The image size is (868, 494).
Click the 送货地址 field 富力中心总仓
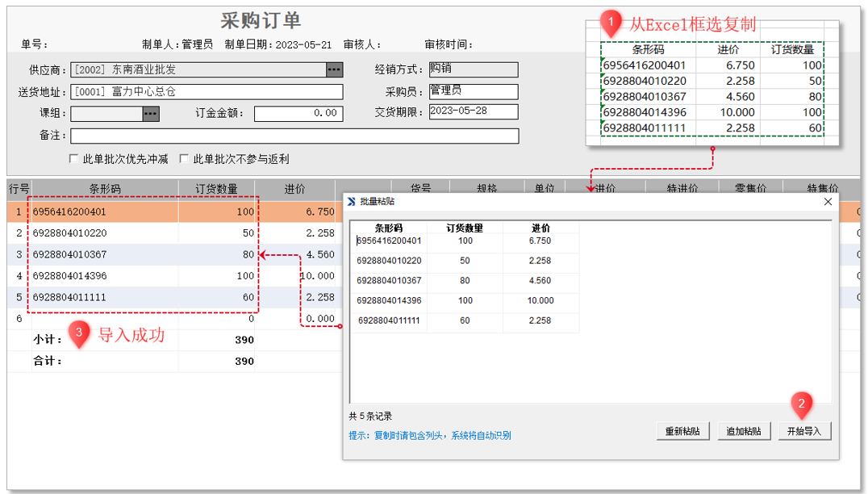(x=207, y=92)
